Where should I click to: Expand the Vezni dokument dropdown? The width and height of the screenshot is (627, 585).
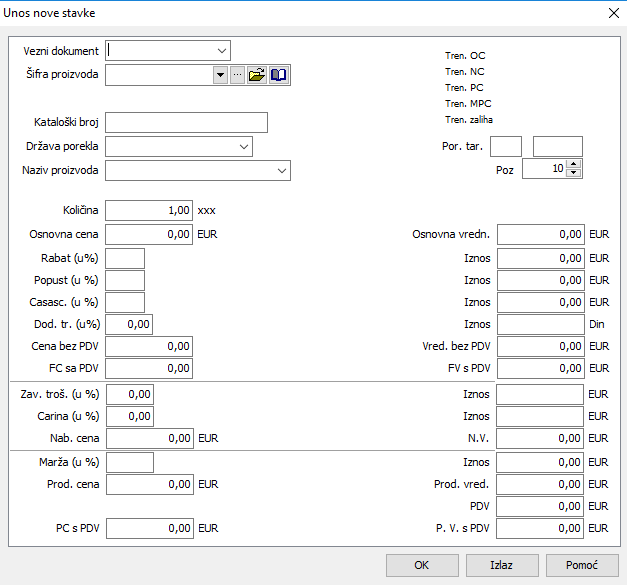pyautogui.click(x=221, y=50)
